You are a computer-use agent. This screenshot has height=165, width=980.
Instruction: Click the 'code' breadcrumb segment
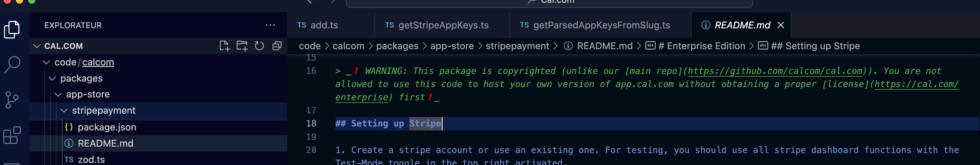pos(310,46)
